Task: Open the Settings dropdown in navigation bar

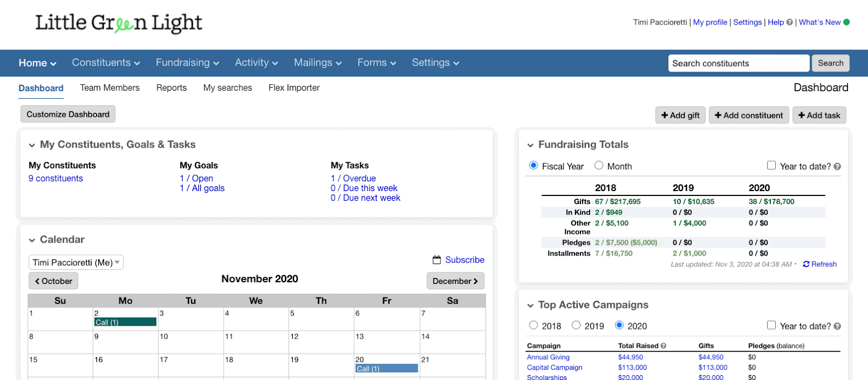Action: [x=436, y=63]
